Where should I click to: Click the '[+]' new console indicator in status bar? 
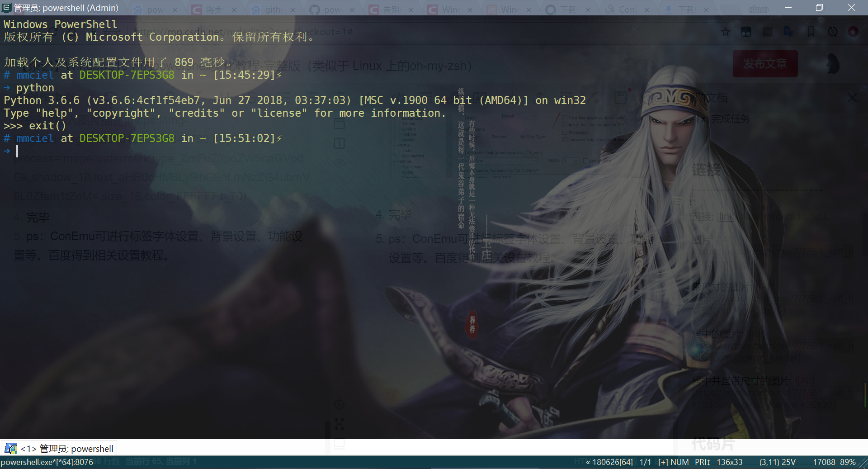pyautogui.click(x=663, y=462)
